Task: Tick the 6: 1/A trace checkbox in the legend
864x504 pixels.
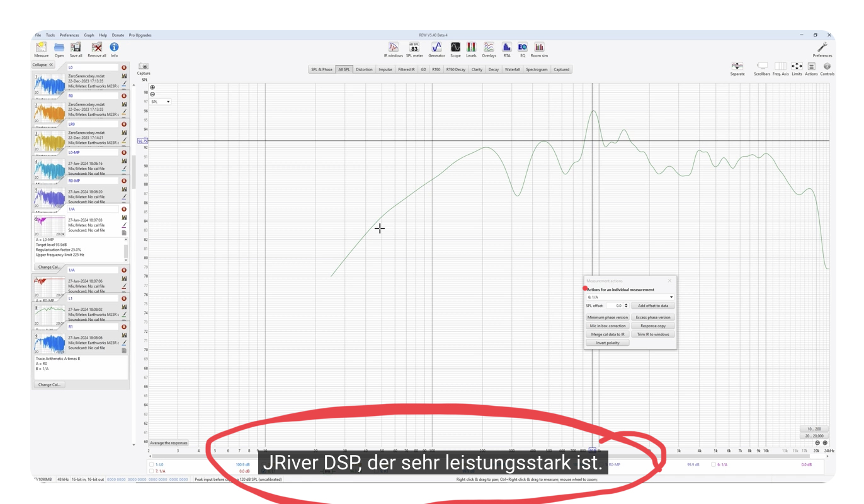Action: pos(712,464)
